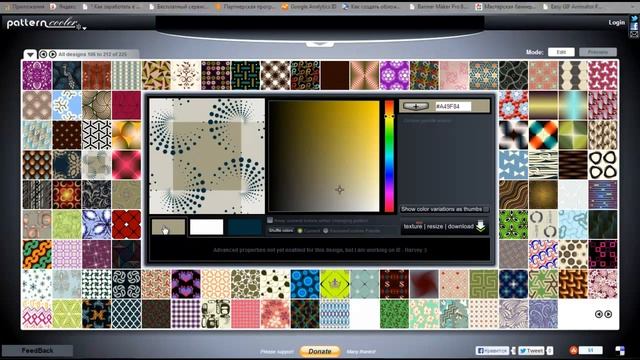Click the hex color input field
This screenshot has width=640, height=360.
point(453,107)
